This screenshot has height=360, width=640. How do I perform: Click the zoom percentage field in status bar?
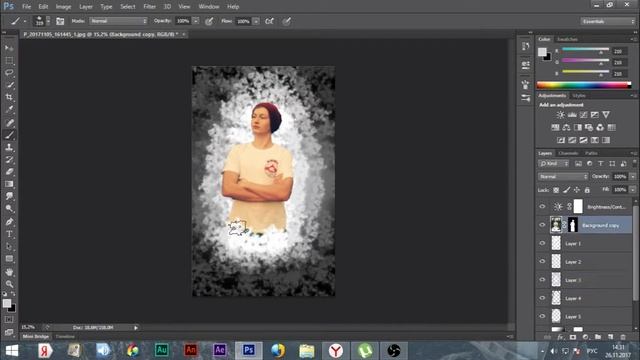29,327
